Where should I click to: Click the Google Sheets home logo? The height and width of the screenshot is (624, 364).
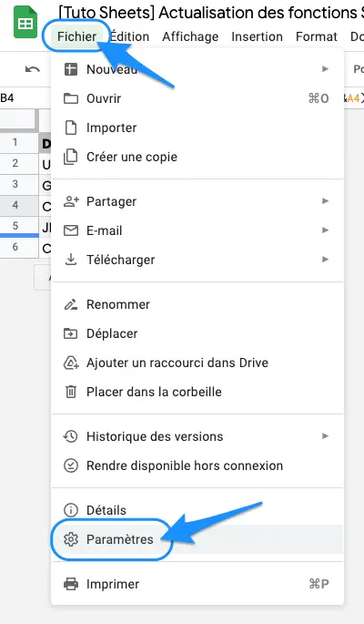coord(25,23)
